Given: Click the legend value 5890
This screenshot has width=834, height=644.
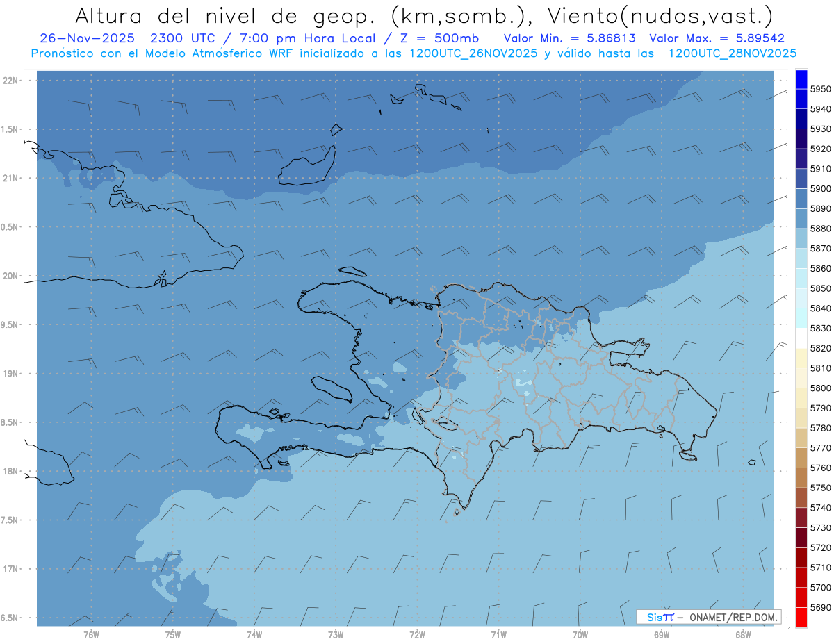Looking at the screenshot, I should point(820,209).
